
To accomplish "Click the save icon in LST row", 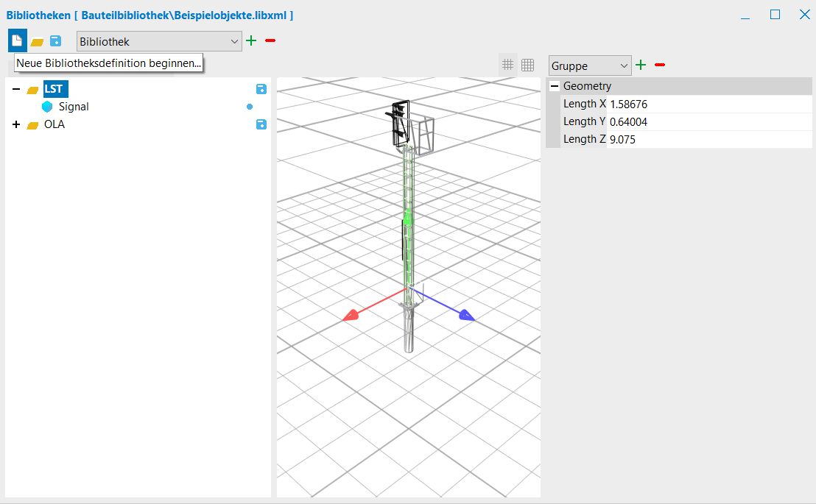I will [x=261, y=89].
